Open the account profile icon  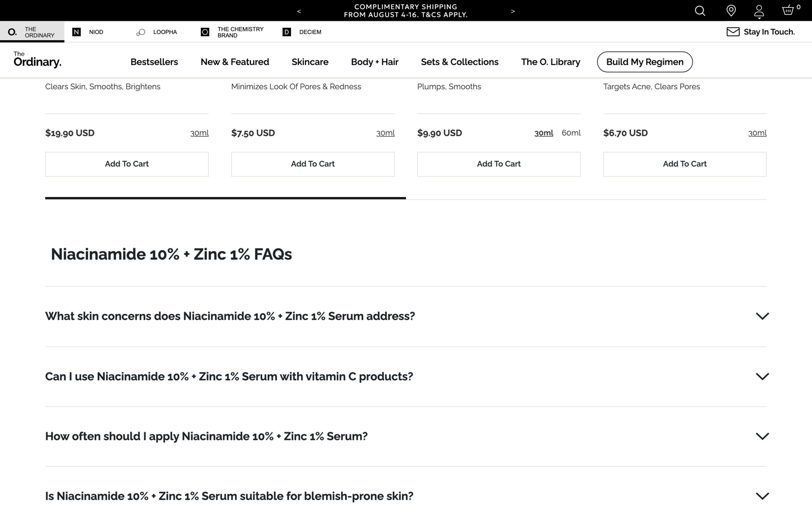[x=759, y=11]
